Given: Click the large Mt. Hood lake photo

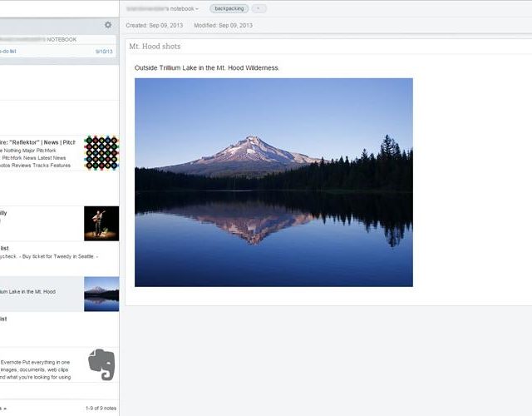Looking at the screenshot, I should pos(273,182).
